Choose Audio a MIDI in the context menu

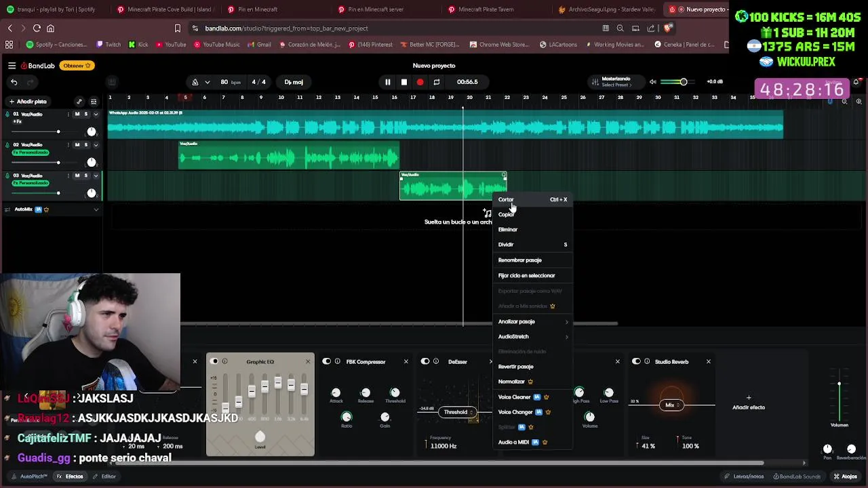[x=532, y=442]
